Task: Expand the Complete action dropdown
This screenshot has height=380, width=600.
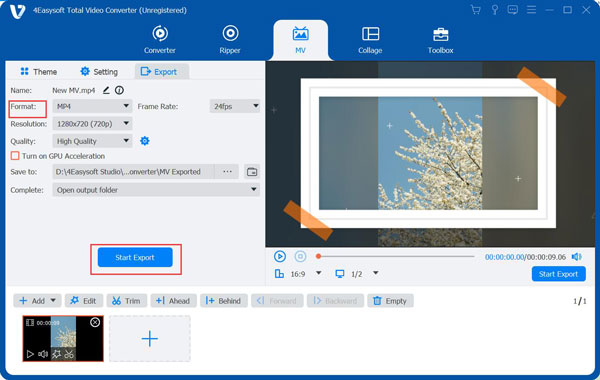Action: coord(156,190)
